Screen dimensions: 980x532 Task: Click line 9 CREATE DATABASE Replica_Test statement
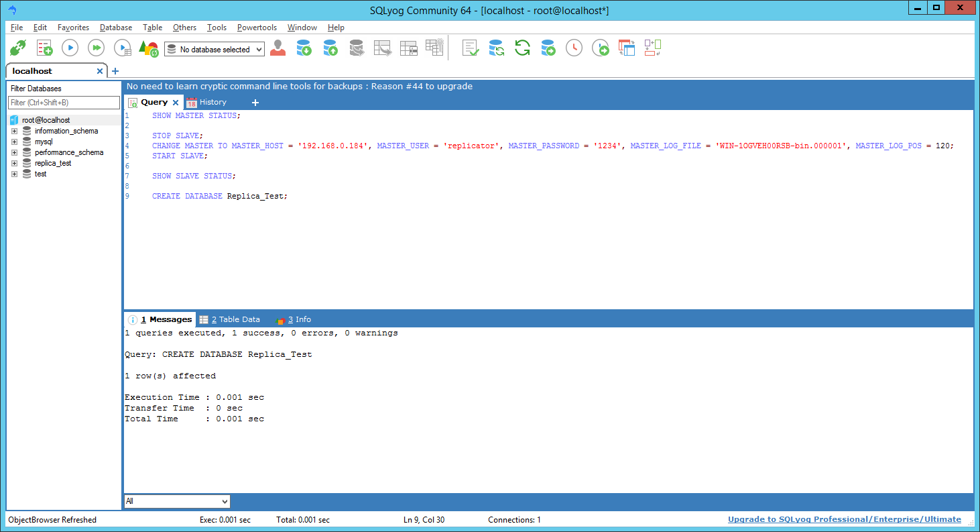(219, 196)
